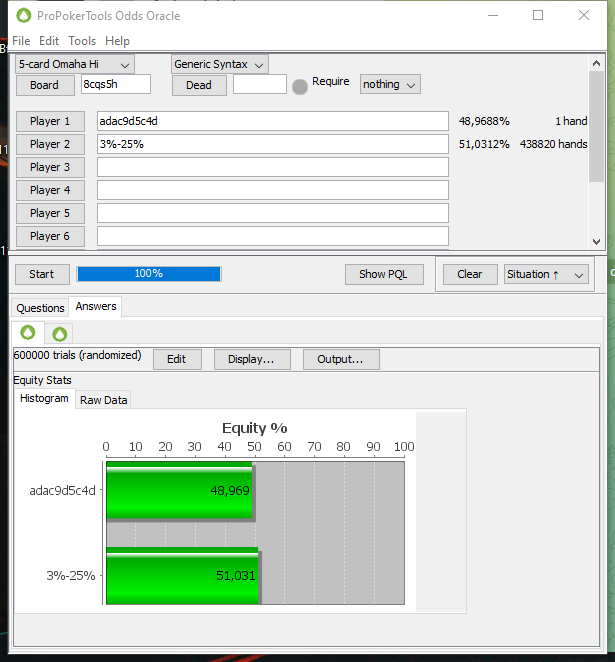Click the players panel scrollbar thumb
This screenshot has width=615, height=662.
point(596,127)
